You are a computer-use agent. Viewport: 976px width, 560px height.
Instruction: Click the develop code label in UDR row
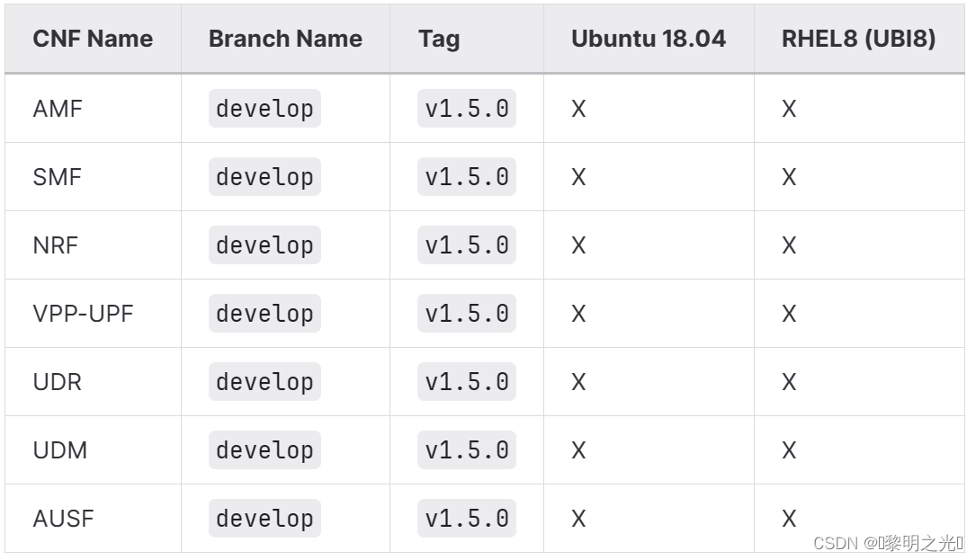(264, 381)
